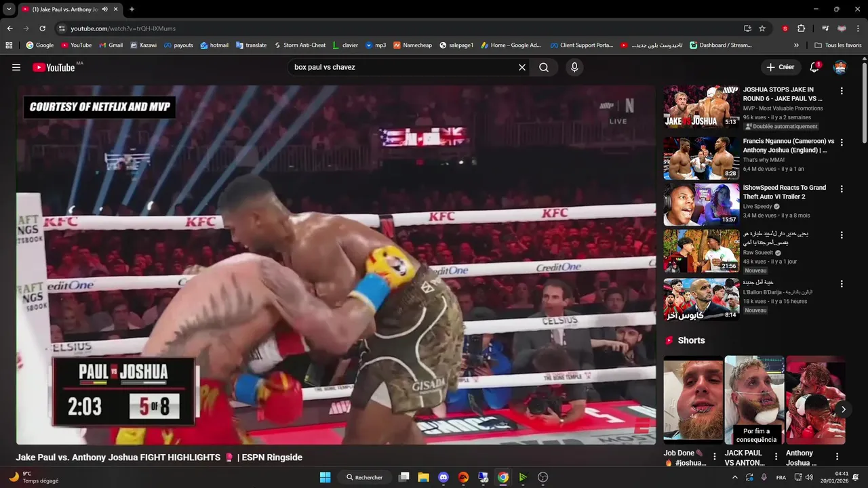Clear the search text with X
This screenshot has width=868, height=488.
click(522, 67)
